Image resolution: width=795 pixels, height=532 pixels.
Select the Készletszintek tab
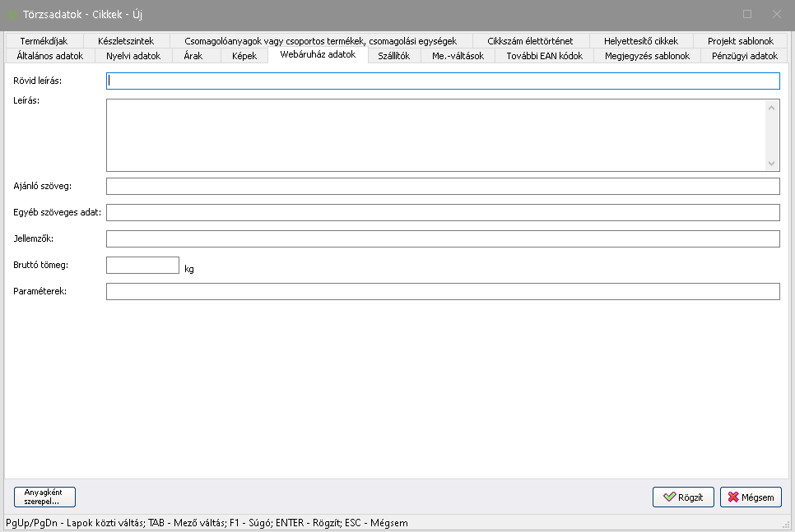coord(125,41)
